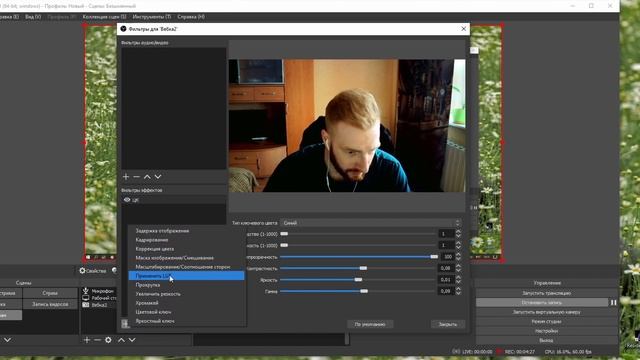Click the Прозрачность value field showing 100

[447, 257]
